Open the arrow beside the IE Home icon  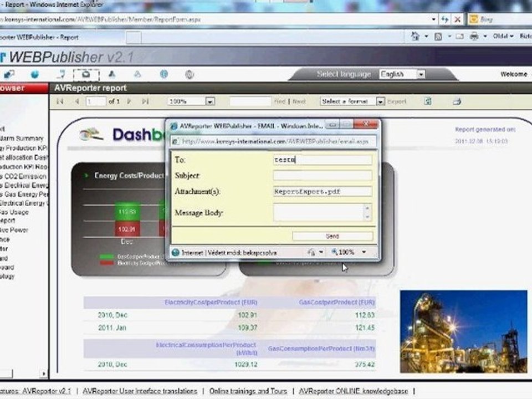[426, 36]
